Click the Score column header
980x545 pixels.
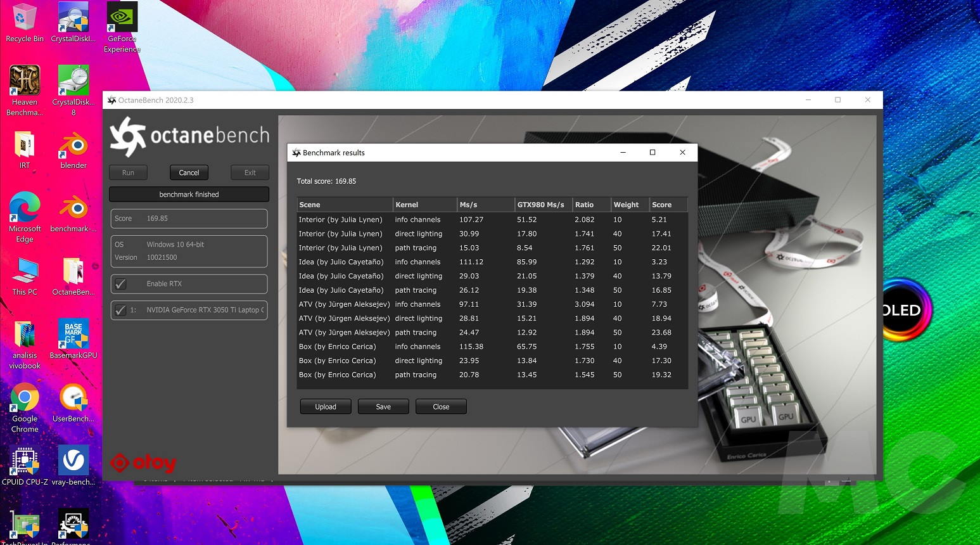667,205
